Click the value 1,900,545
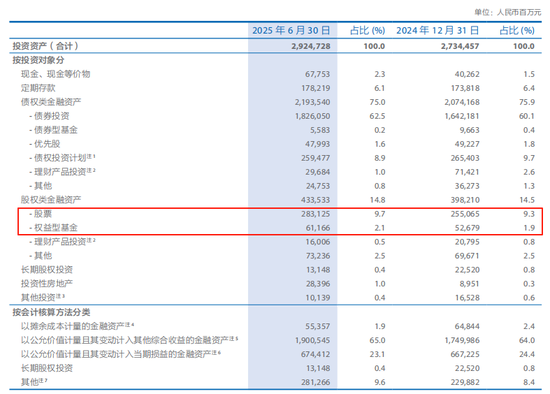The image size is (550, 394). (313, 340)
